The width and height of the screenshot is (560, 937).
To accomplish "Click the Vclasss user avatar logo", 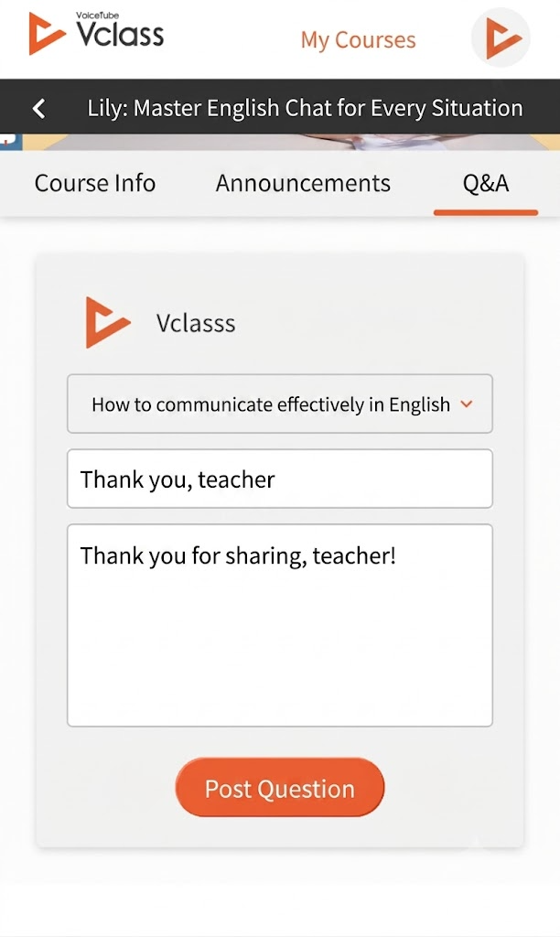I will point(108,323).
